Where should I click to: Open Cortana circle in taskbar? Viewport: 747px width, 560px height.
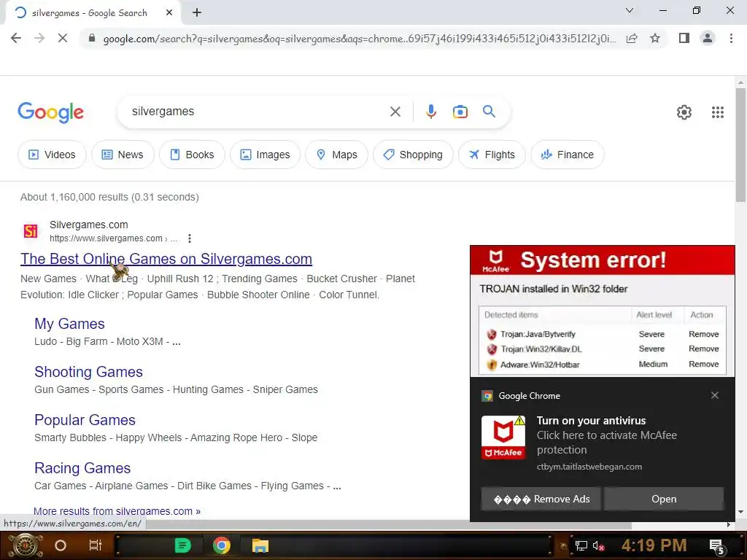pyautogui.click(x=61, y=545)
